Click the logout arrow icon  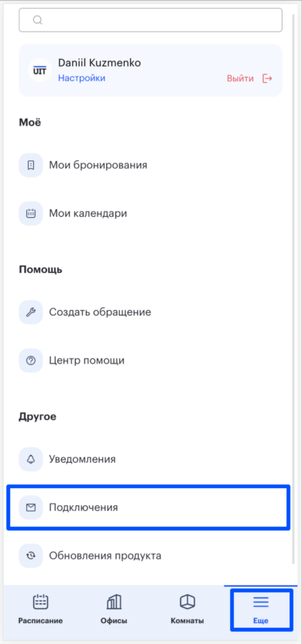[267, 78]
